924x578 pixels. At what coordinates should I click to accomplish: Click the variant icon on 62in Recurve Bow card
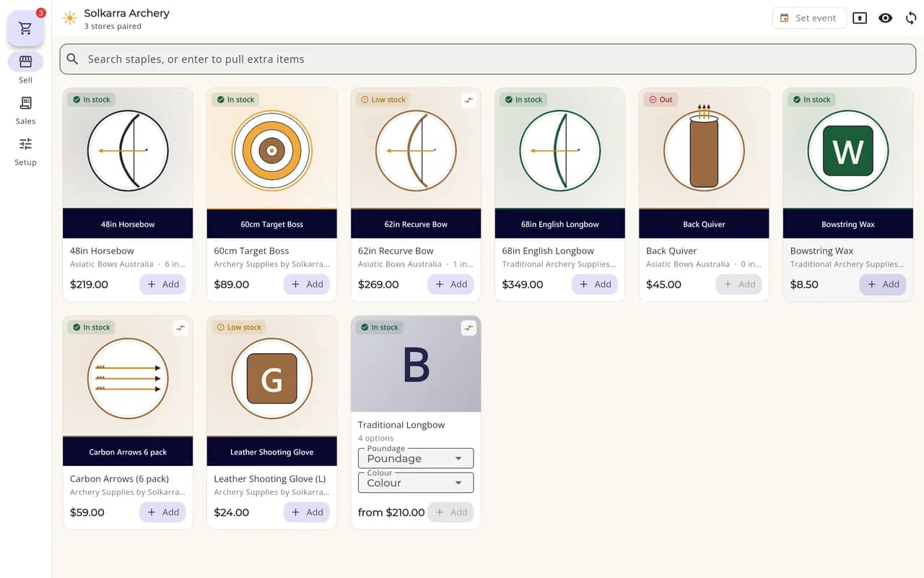coord(469,100)
